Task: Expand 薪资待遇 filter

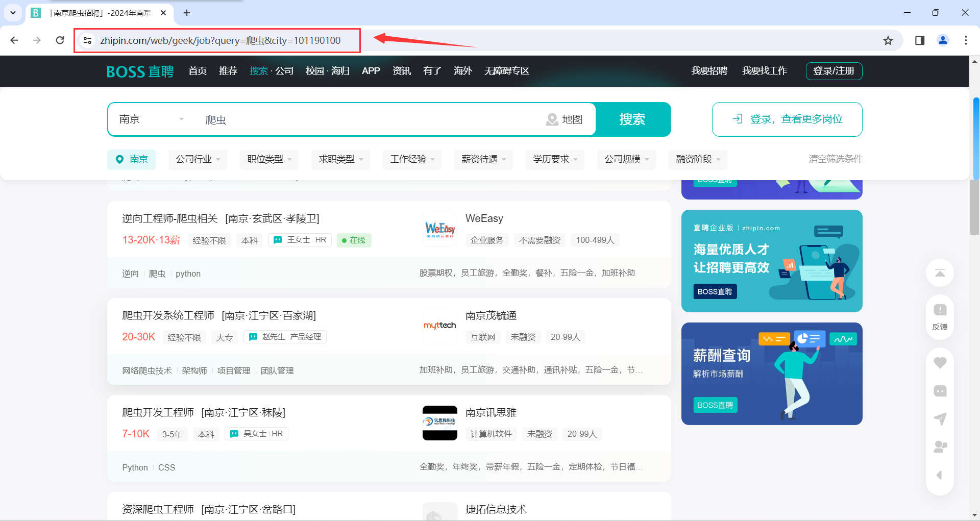Action: (484, 159)
